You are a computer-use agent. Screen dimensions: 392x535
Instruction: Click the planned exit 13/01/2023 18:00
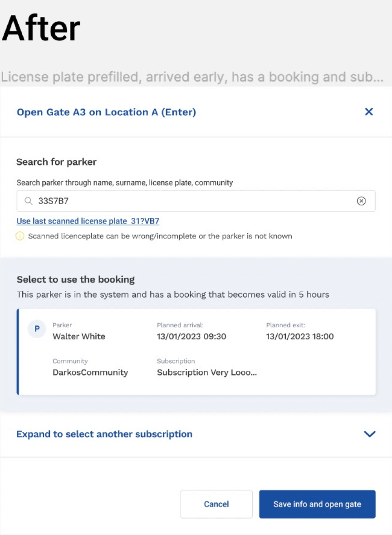tap(300, 336)
